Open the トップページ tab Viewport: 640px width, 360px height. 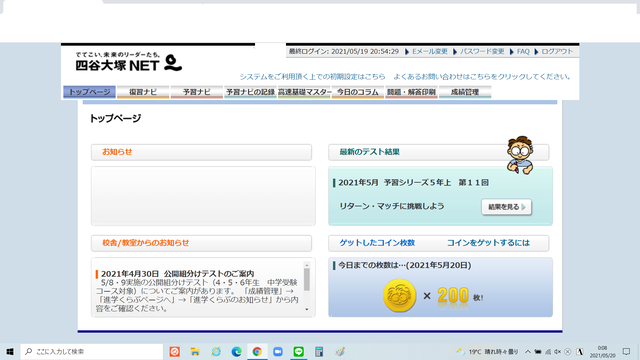pos(89,92)
